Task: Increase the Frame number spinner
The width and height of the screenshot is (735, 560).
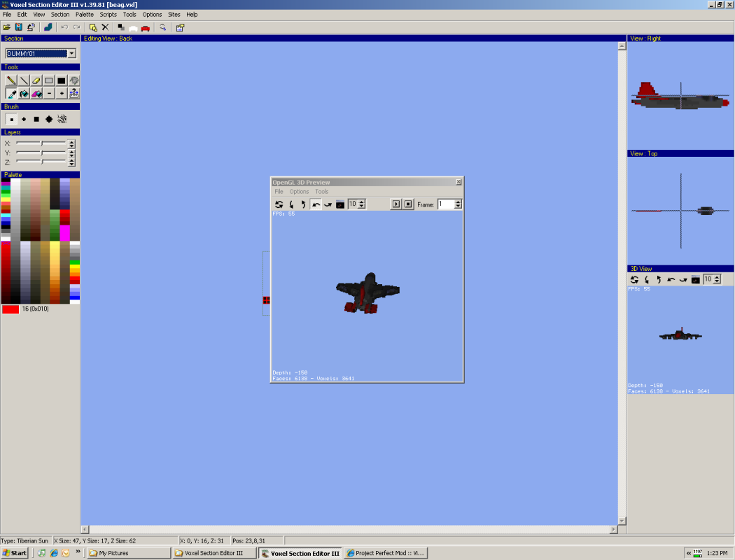Action: pyautogui.click(x=458, y=202)
